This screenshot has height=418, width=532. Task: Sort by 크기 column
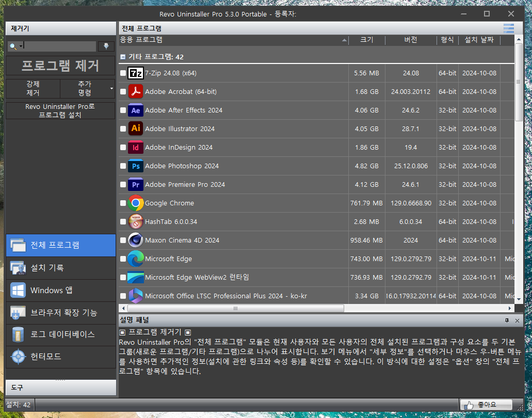(367, 40)
